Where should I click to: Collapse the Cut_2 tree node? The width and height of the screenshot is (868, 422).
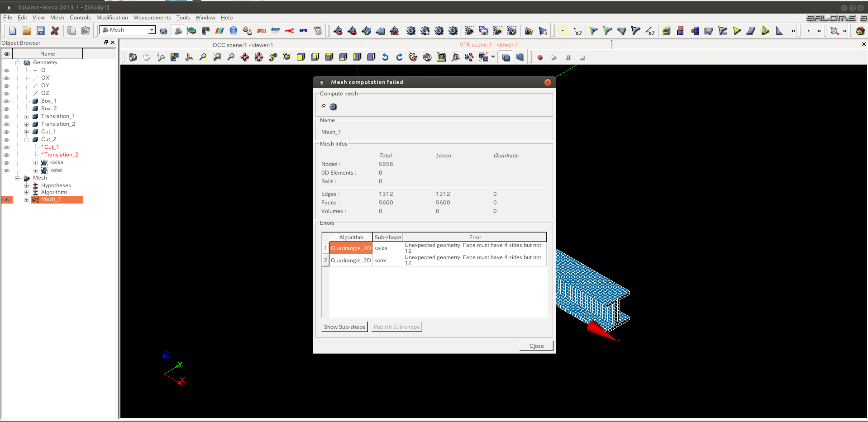pyautogui.click(x=27, y=140)
